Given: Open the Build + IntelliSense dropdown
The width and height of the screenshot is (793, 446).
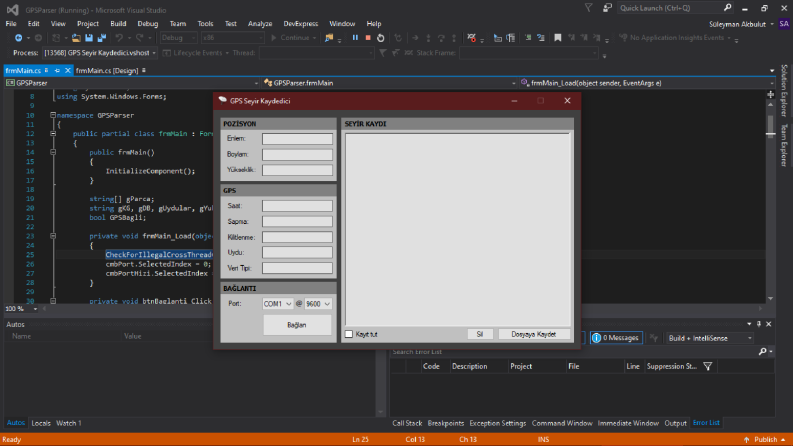Looking at the screenshot, I should pyautogui.click(x=710, y=338).
